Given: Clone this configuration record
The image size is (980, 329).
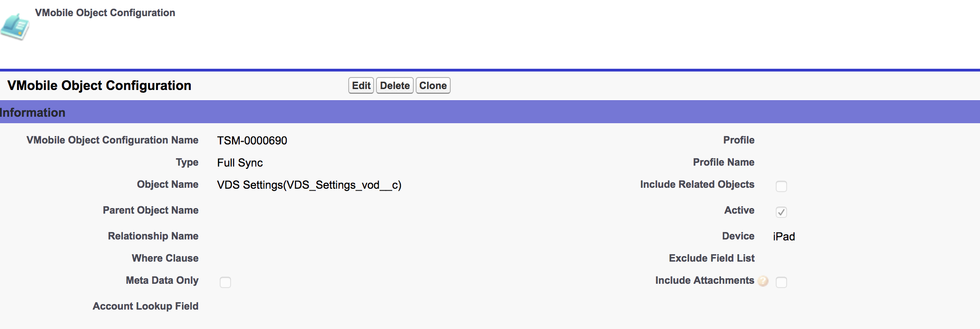Looking at the screenshot, I should [x=433, y=86].
